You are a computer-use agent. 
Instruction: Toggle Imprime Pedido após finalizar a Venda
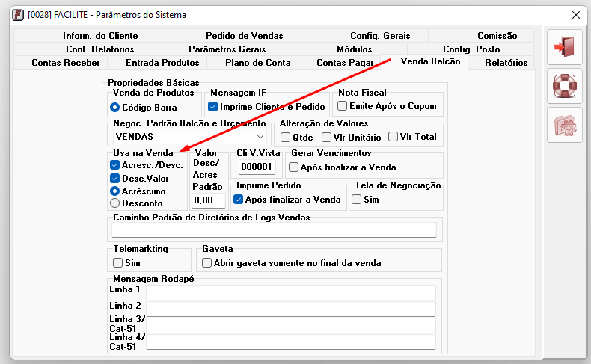287,199
